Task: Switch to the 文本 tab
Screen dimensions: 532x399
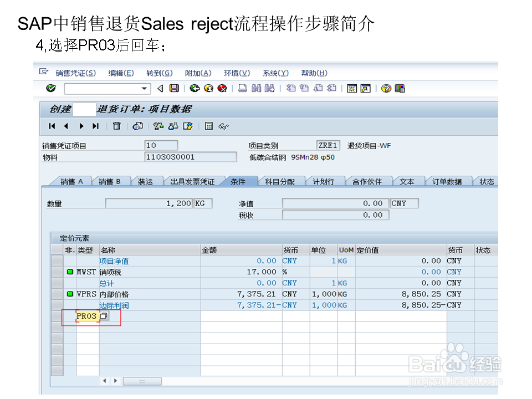Action: 407,182
